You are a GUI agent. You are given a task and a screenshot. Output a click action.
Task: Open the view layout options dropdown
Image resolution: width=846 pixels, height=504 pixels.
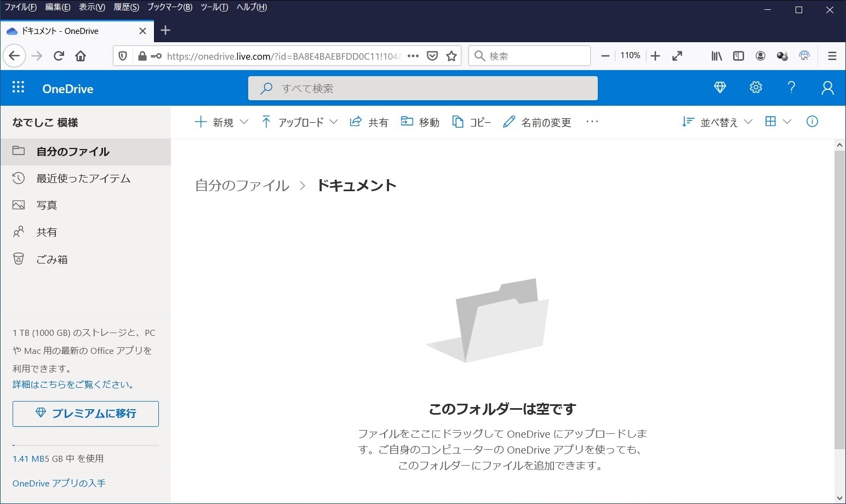click(778, 122)
